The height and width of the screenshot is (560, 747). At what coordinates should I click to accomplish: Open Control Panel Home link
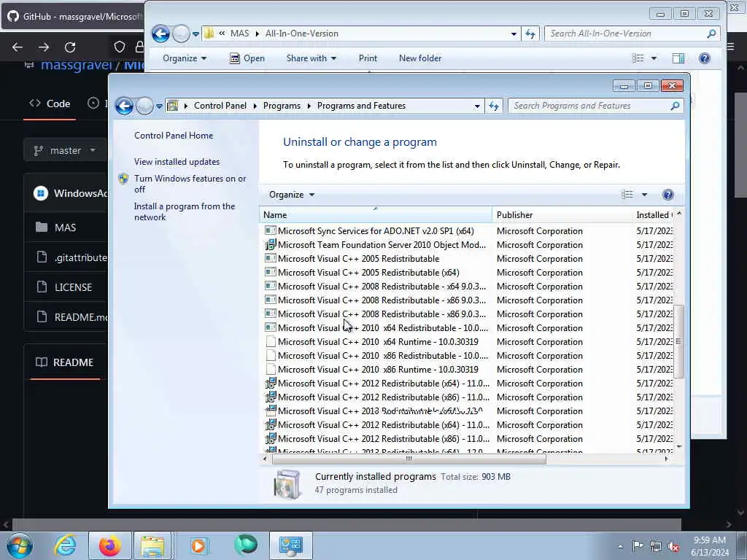[x=174, y=135]
